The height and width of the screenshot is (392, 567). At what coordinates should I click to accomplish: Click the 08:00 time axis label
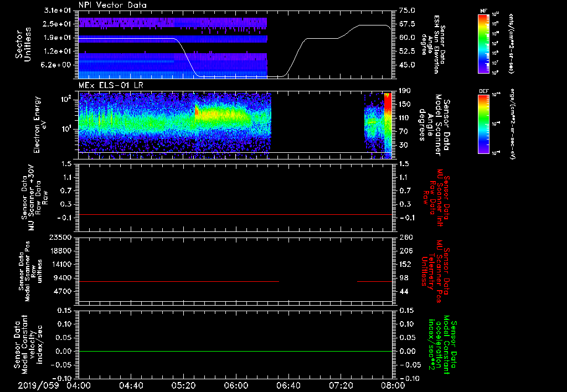click(x=392, y=385)
